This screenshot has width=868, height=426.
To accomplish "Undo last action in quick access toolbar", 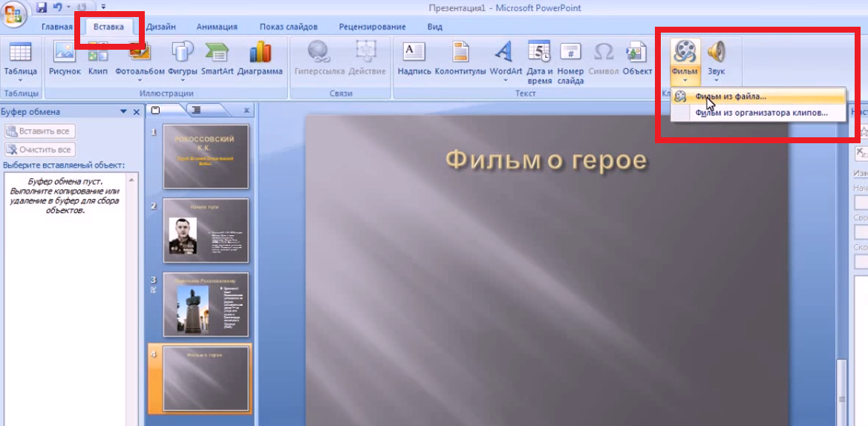I will point(58,7).
